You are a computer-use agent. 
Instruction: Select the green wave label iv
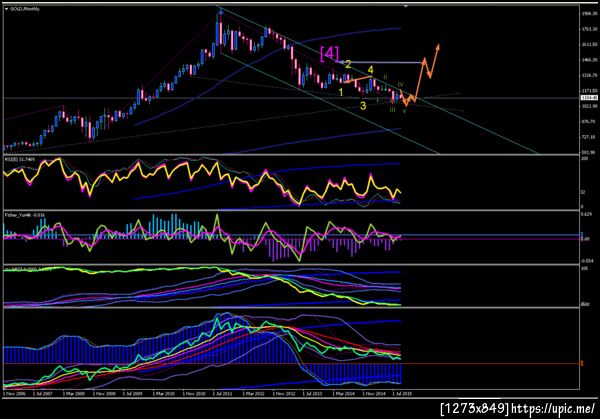pos(400,84)
